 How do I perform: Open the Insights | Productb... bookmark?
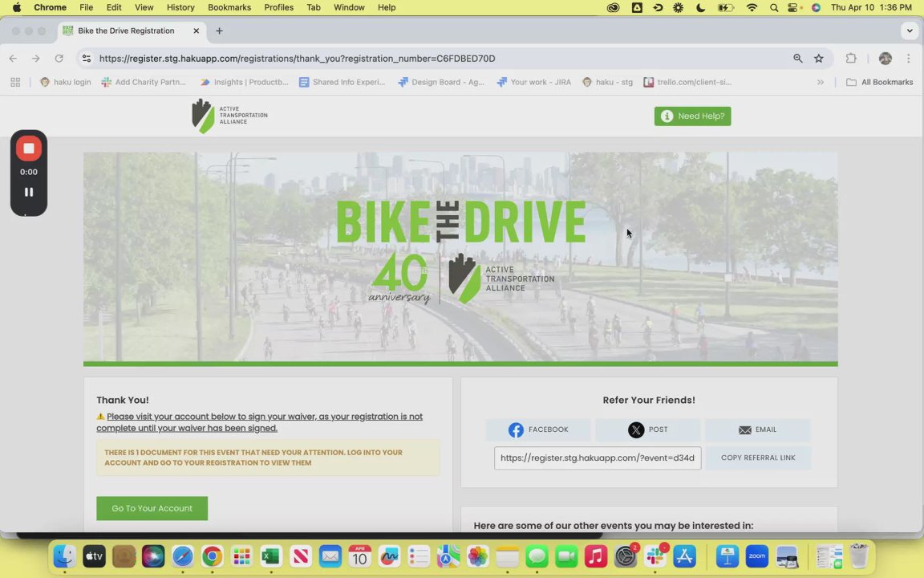pos(245,82)
